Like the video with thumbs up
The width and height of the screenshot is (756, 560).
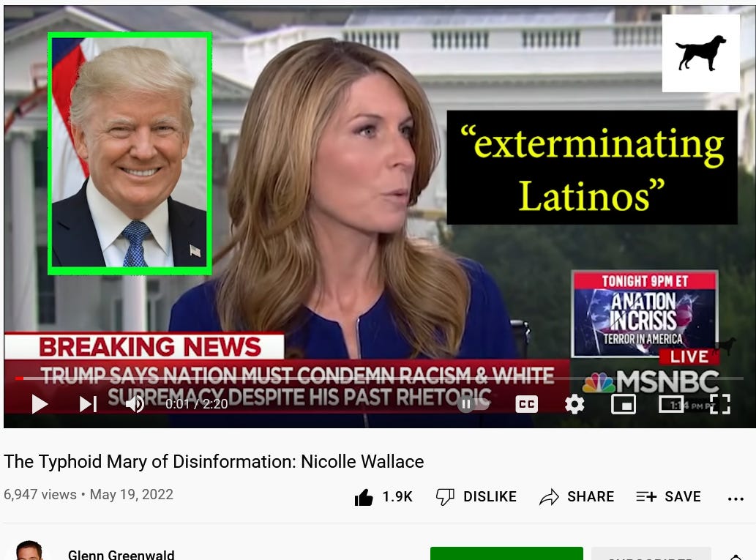pyautogui.click(x=364, y=497)
